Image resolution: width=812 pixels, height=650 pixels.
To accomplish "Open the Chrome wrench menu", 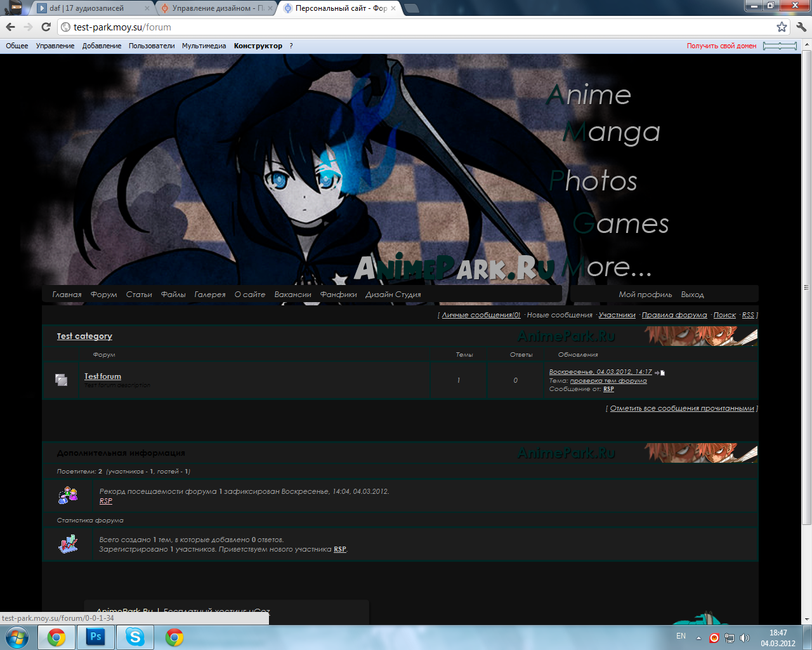I will [801, 27].
